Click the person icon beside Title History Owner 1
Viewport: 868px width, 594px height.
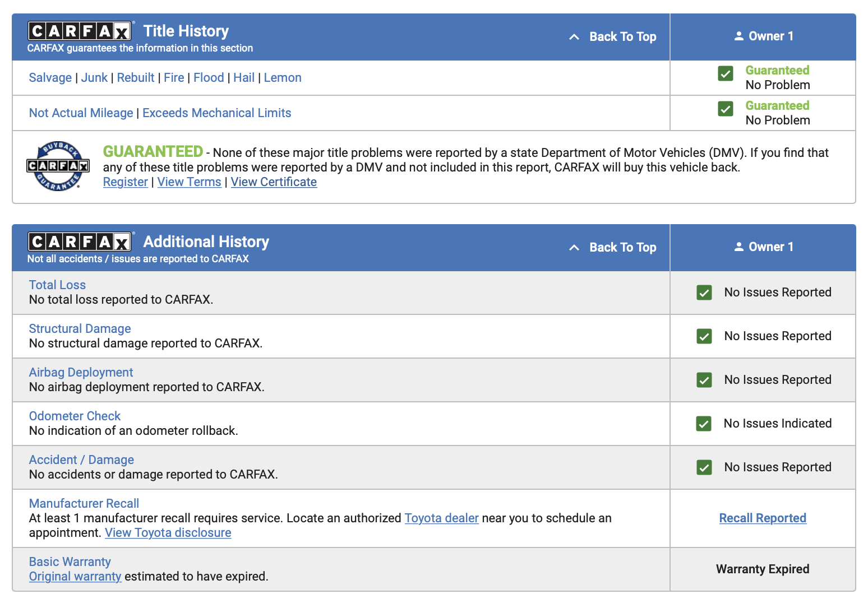739,36
